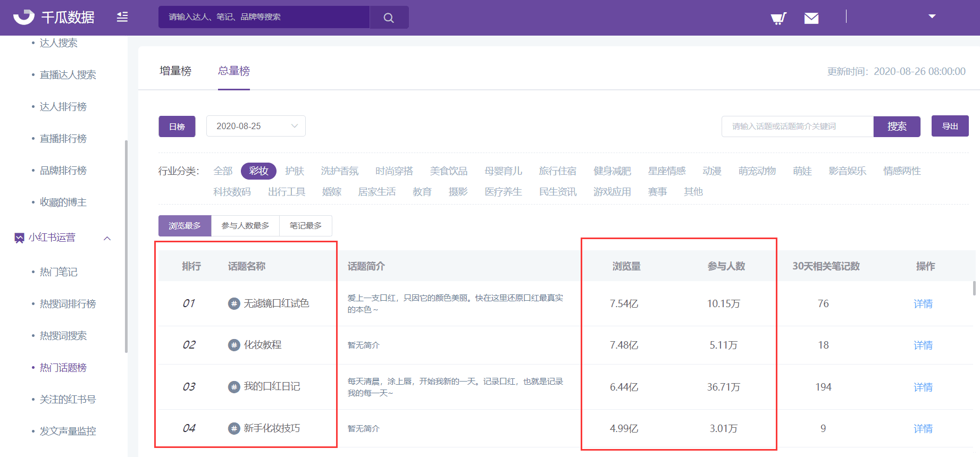Image resolution: width=980 pixels, height=457 pixels.
Task: Open 收藏的博主 in the sidebar
Action: [x=63, y=202]
